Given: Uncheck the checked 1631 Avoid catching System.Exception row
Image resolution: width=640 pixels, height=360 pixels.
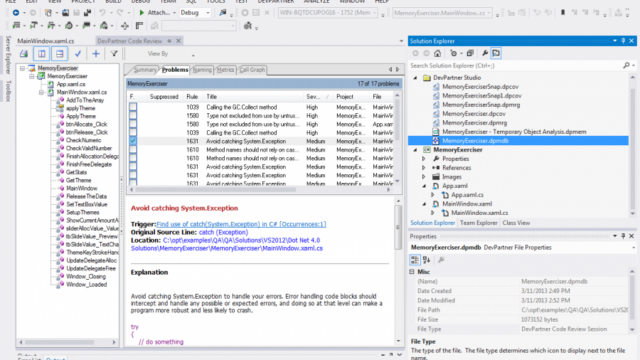Looking at the screenshot, I should (x=133, y=141).
